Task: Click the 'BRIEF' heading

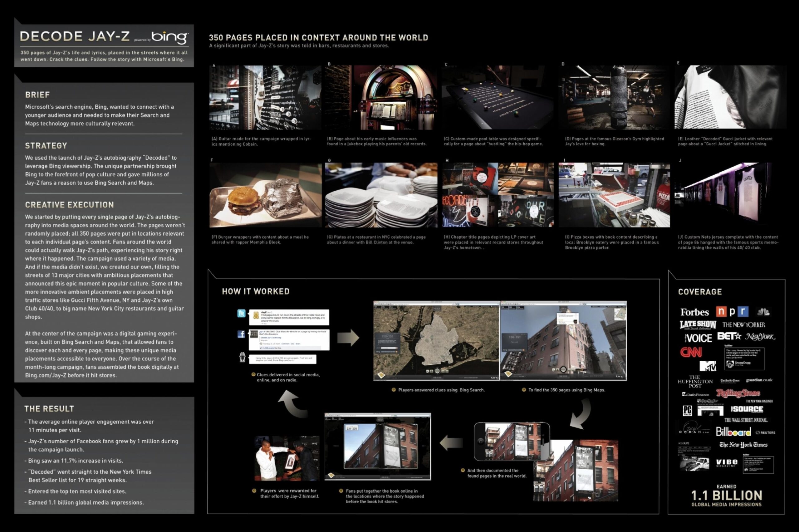Action: (37, 95)
